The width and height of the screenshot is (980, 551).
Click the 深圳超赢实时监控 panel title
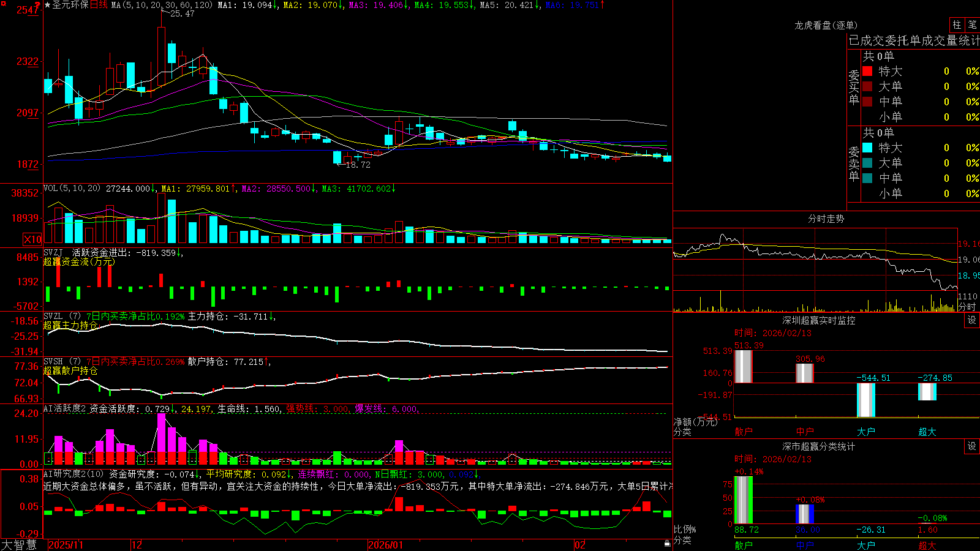point(819,320)
